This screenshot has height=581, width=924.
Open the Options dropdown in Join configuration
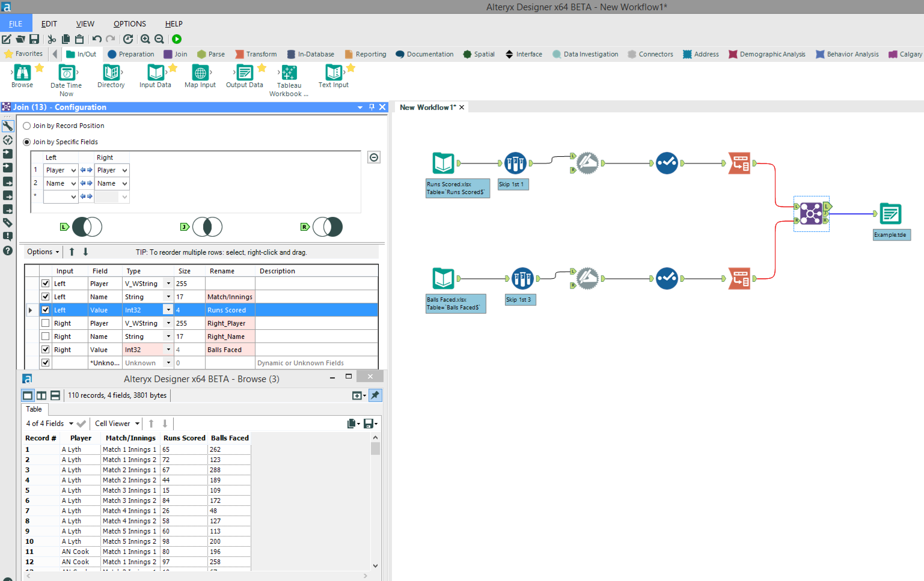tap(43, 252)
